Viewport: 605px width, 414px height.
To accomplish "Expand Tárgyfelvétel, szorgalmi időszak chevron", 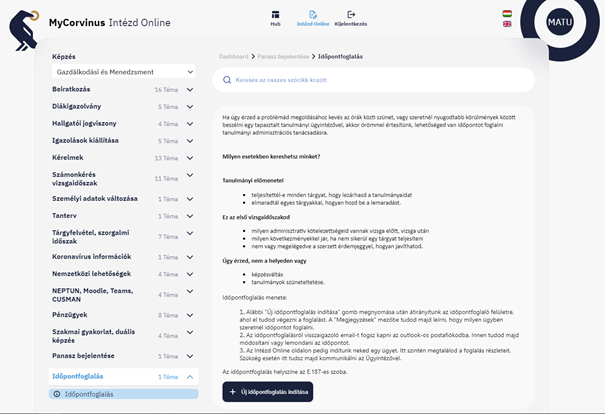I will pyautogui.click(x=190, y=233).
